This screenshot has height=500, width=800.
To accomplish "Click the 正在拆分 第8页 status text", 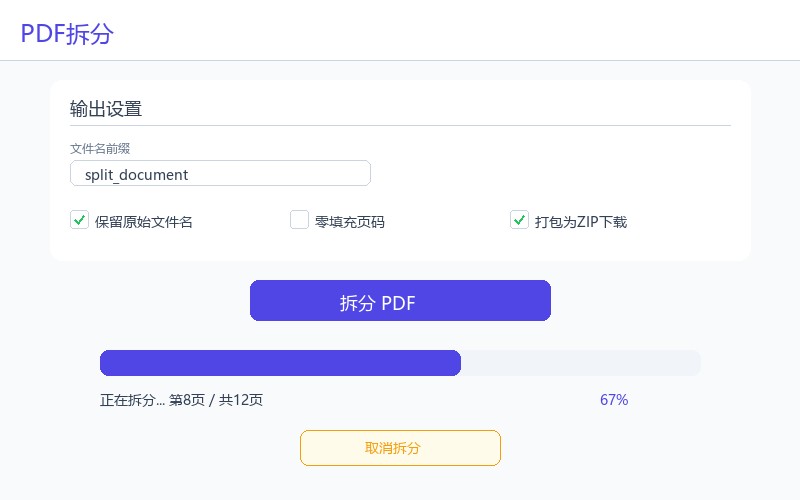I will tap(182, 400).
